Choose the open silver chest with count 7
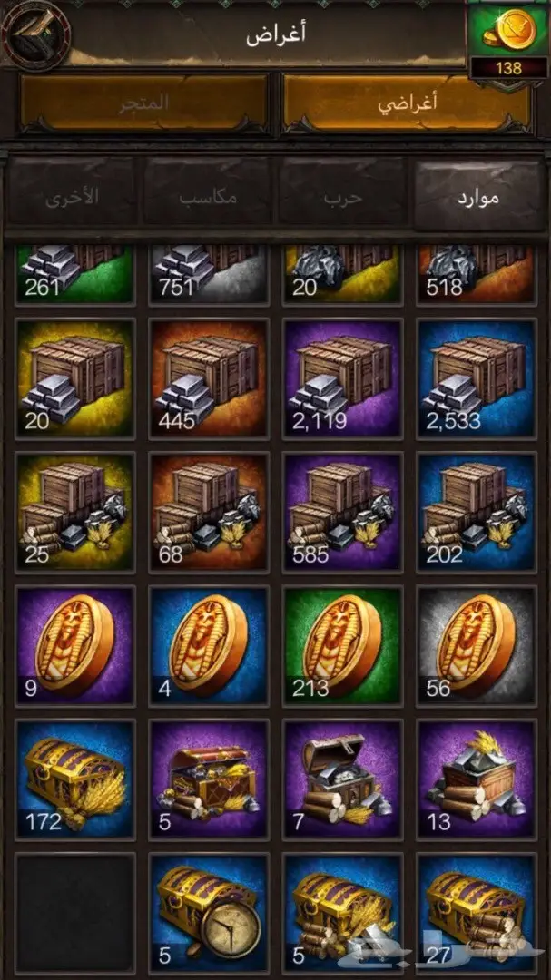This screenshot has width=551, height=980. point(343,779)
